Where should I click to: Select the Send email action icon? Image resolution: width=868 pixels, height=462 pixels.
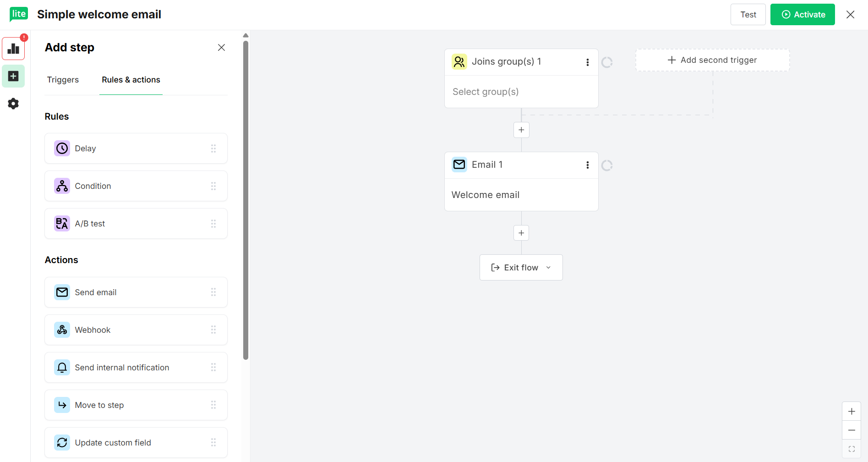[62, 292]
